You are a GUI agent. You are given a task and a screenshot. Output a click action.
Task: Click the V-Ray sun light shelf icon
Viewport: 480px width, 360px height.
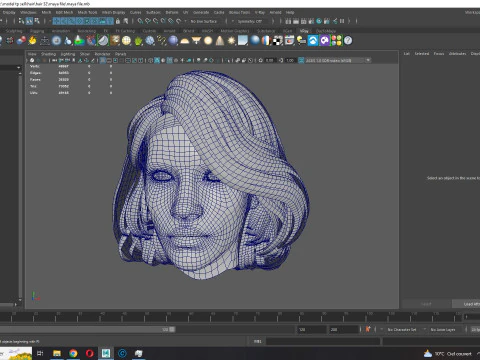[231, 41]
